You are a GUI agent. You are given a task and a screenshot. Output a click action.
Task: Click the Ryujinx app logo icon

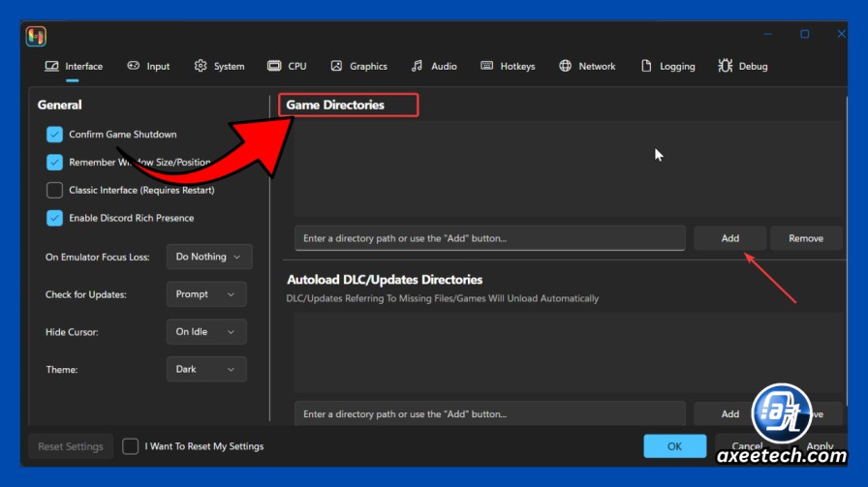[36, 37]
